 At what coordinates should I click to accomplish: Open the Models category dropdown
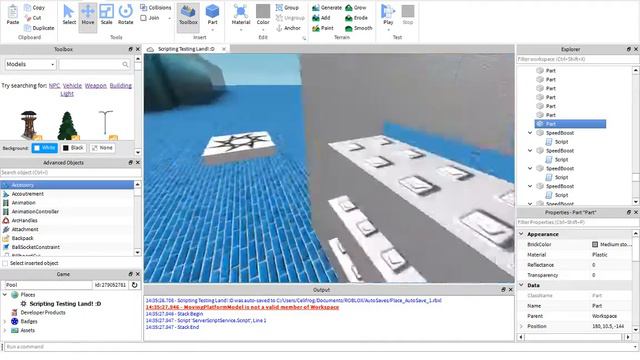pos(30,64)
